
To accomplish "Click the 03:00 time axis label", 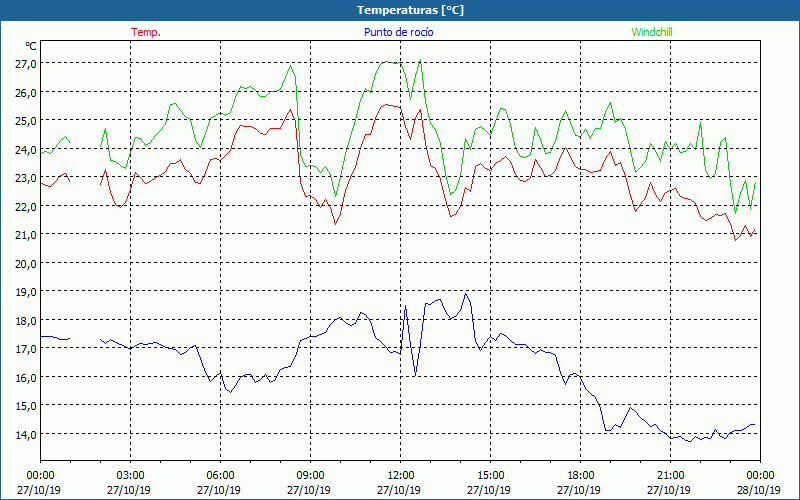I will point(130,476).
